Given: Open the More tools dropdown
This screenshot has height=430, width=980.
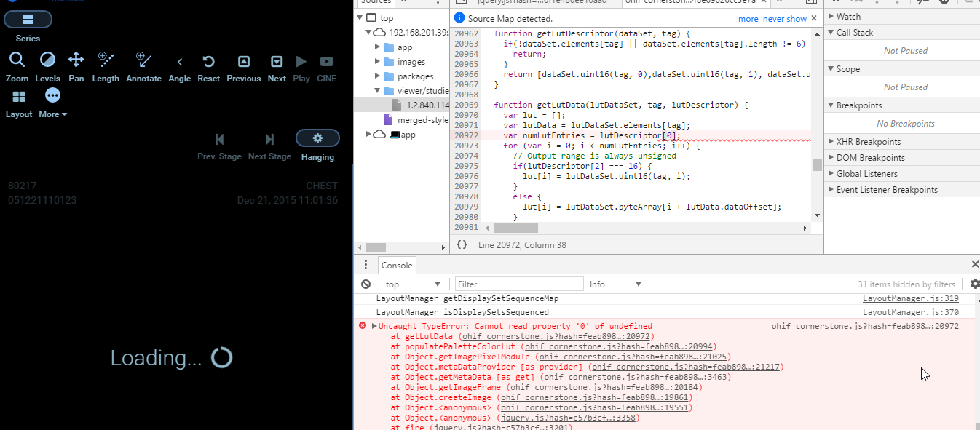Looking at the screenshot, I should pyautogui.click(x=52, y=104).
